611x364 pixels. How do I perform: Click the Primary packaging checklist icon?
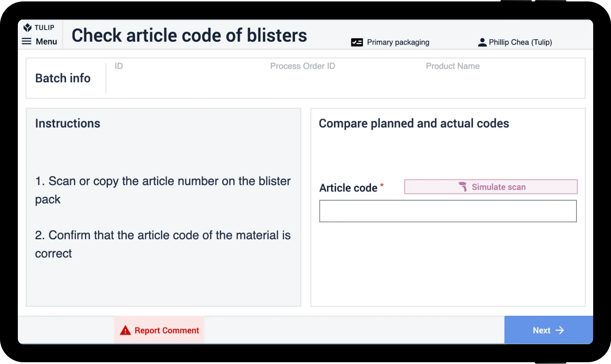(357, 42)
